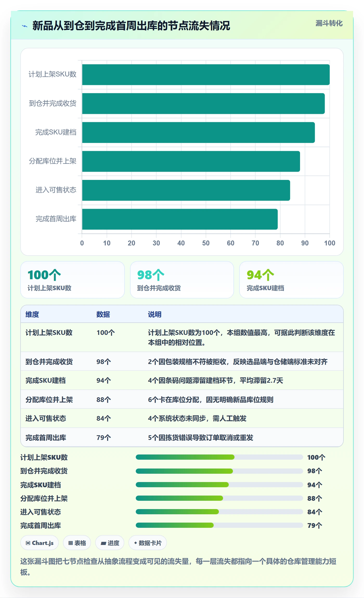Click the 50 tick label on the chart axis

click(206, 243)
